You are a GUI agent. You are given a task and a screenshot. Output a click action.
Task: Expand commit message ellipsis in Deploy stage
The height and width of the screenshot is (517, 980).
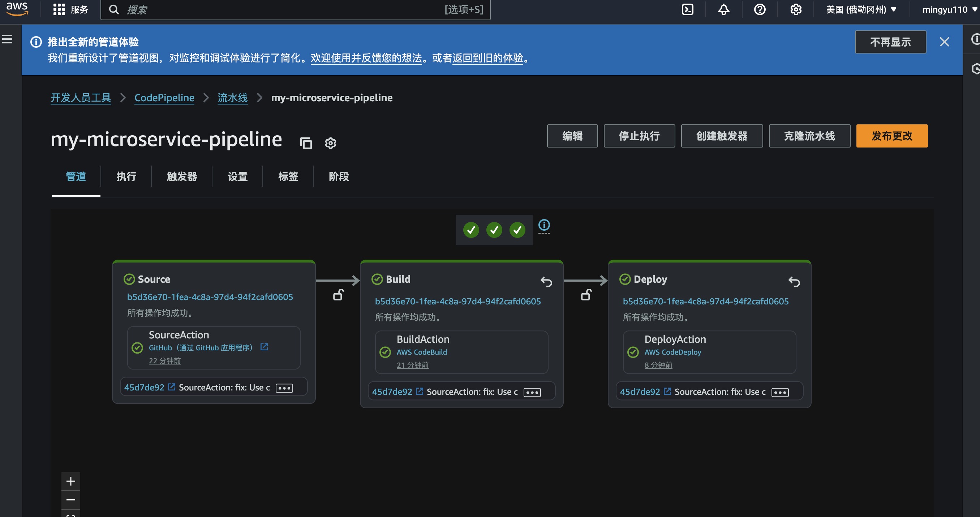click(x=780, y=393)
